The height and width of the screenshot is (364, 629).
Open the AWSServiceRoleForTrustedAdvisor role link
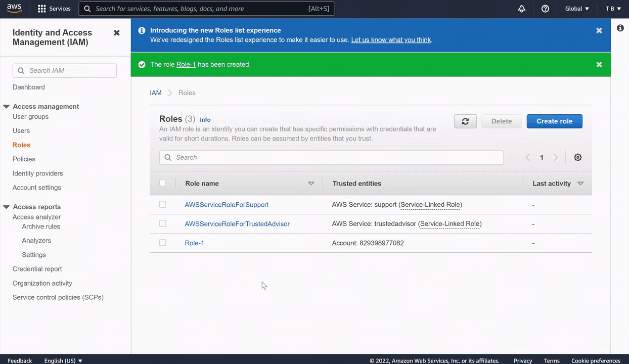click(x=237, y=223)
